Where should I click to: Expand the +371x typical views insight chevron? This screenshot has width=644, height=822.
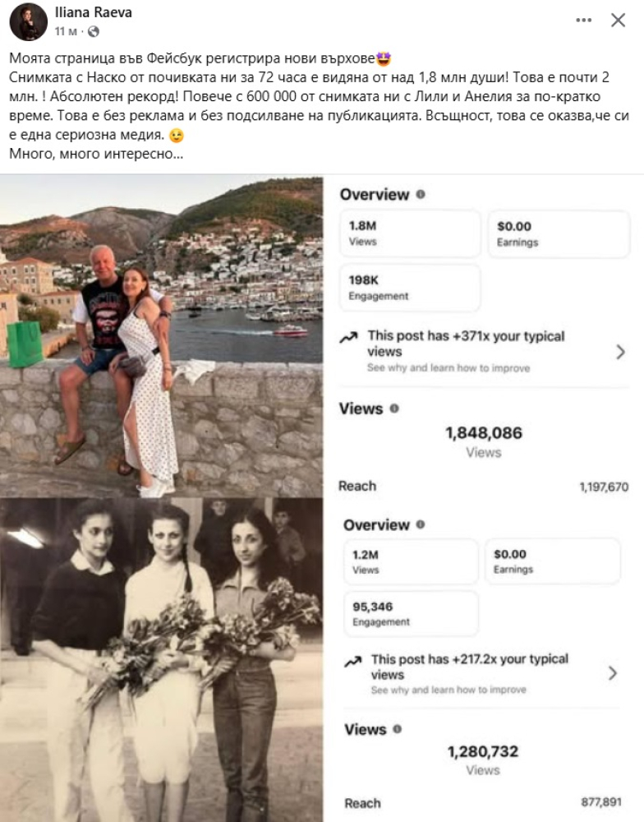(x=620, y=352)
